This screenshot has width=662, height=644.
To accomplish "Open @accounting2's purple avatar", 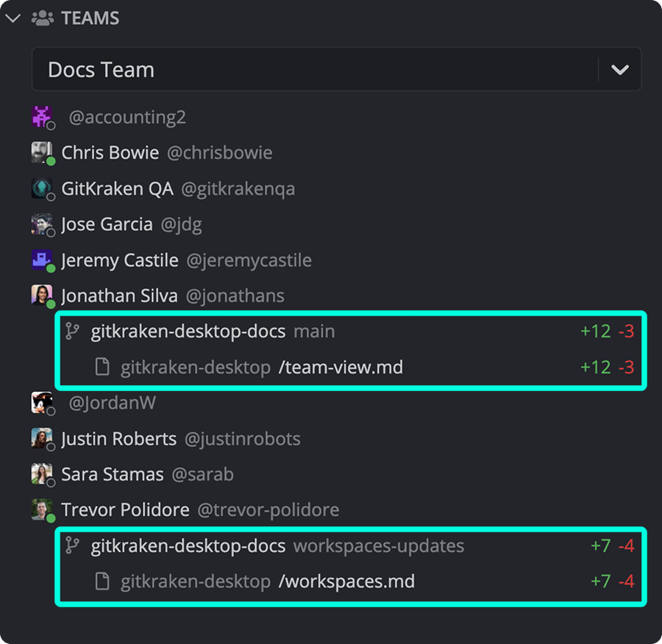I will coord(42,116).
